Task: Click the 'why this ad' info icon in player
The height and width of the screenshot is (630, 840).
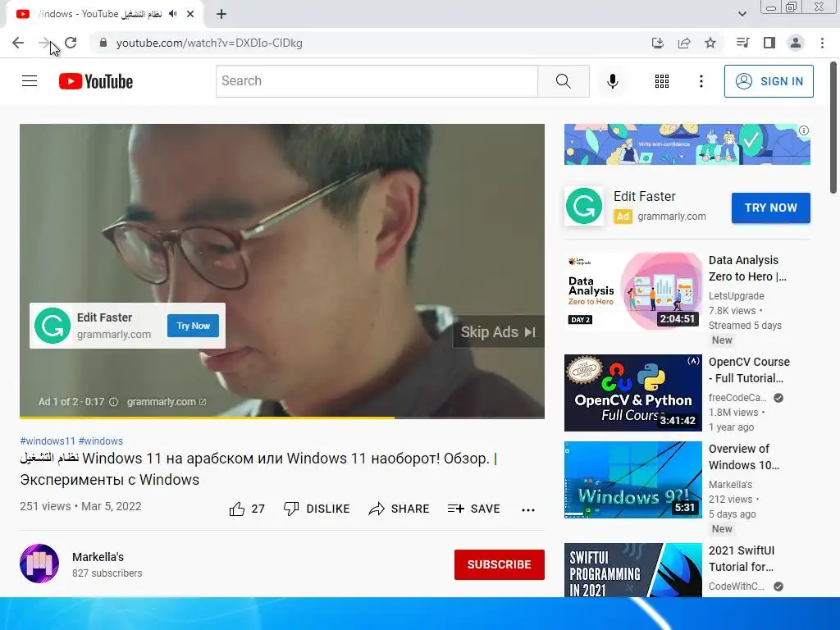Action: coord(113,402)
